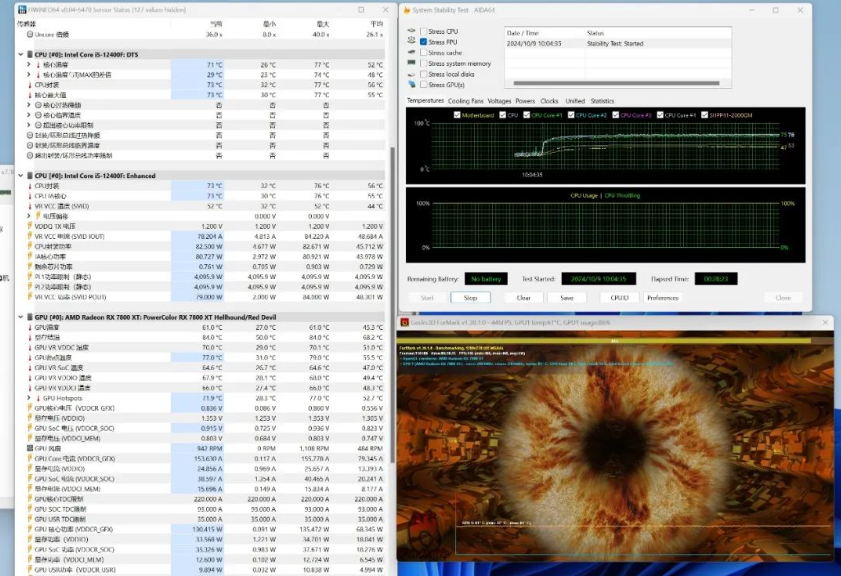The image size is (841, 576).
Task: Click the Stop button in AIDA64
Action: [x=470, y=298]
